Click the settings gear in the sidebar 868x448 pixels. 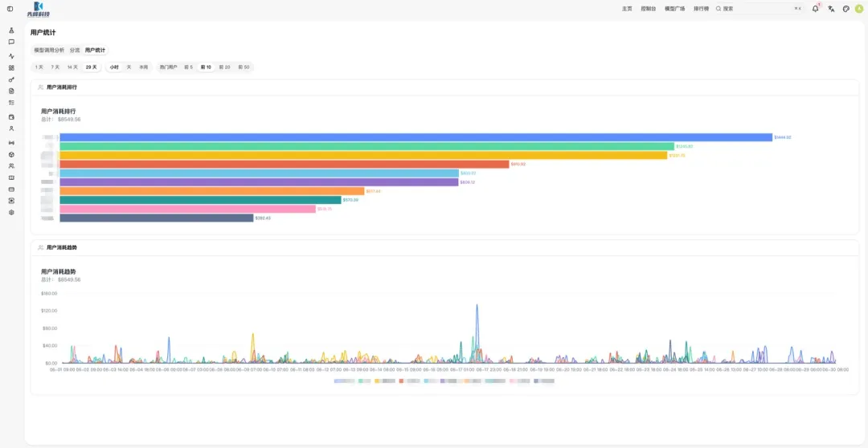[11, 213]
